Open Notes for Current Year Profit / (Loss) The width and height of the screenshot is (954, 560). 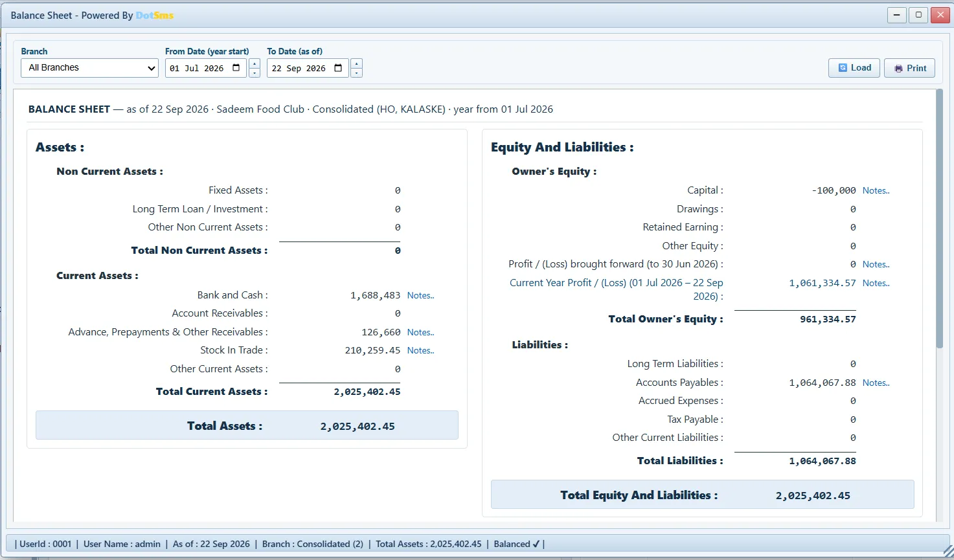(876, 283)
